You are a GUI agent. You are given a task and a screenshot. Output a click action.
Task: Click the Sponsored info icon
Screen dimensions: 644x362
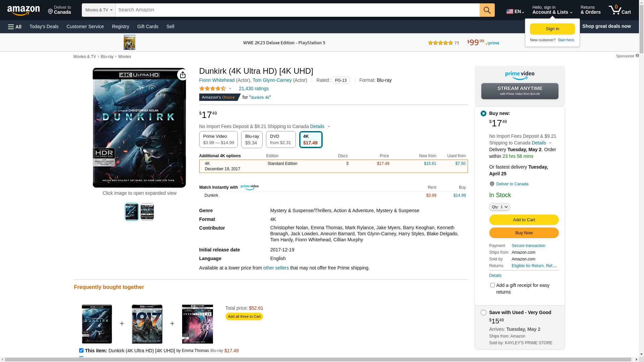tap(637, 56)
